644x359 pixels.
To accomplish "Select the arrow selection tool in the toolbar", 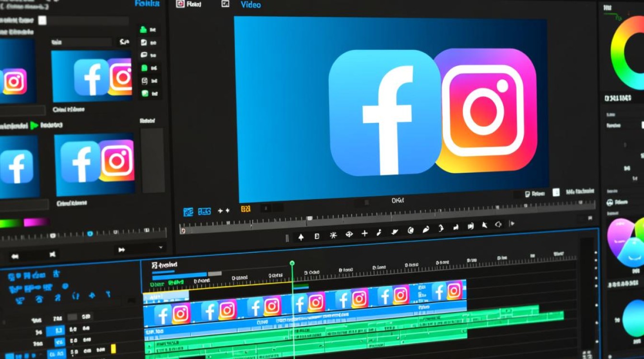I will tap(301, 236).
